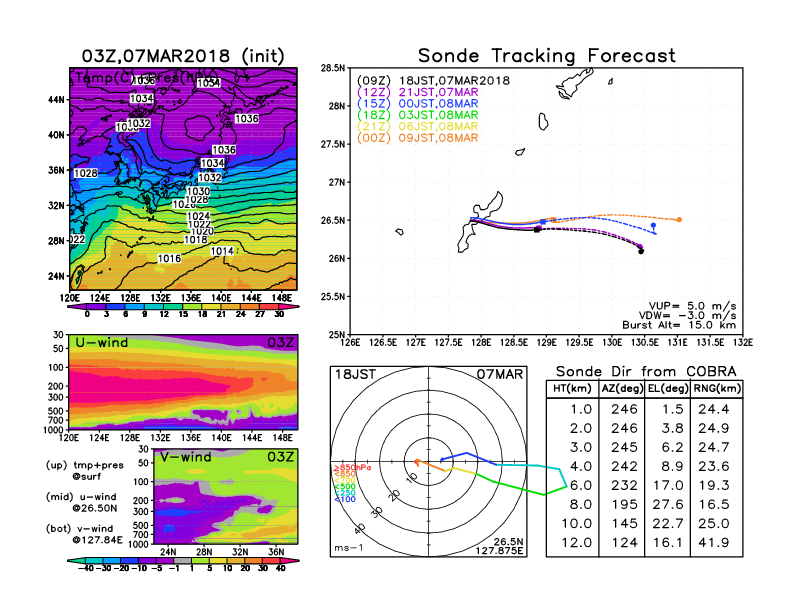Click the 131.5E longitude axis label on forecast map
Viewport: 792px width, 612px height.
pyautogui.click(x=710, y=342)
